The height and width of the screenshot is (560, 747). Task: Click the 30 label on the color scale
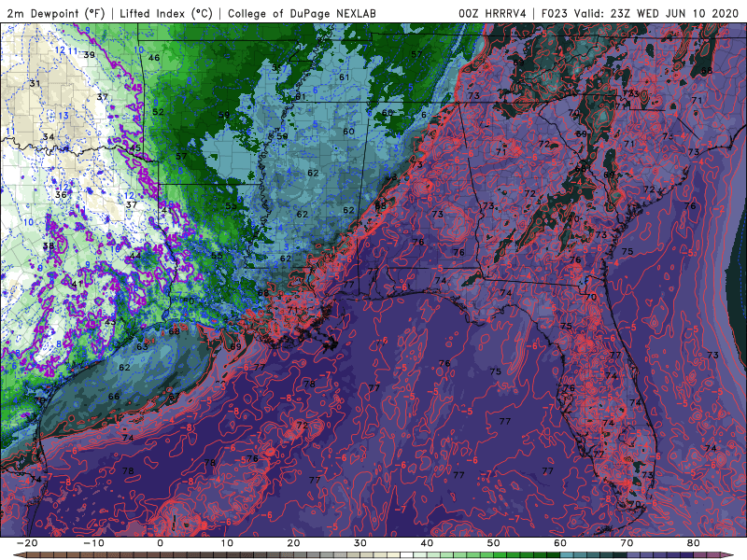360,543
